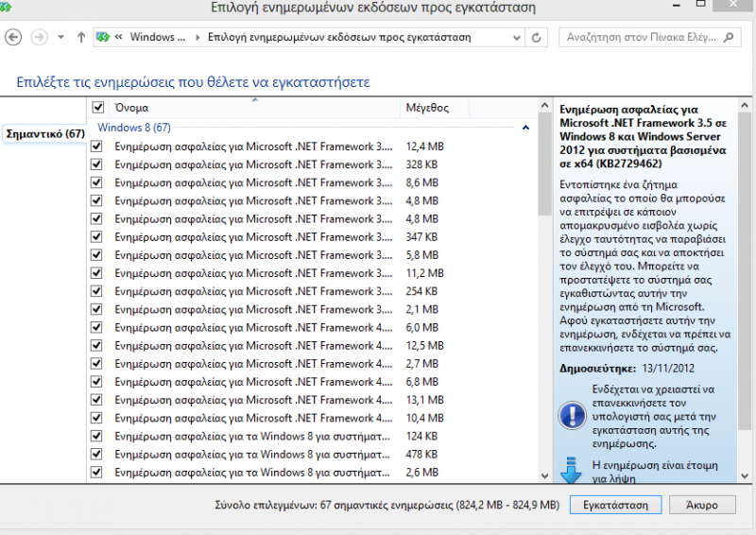Image resolution: width=756 pixels, height=535 pixels.
Task: Select the update row sized 6,8 MB
Action: 314,382
